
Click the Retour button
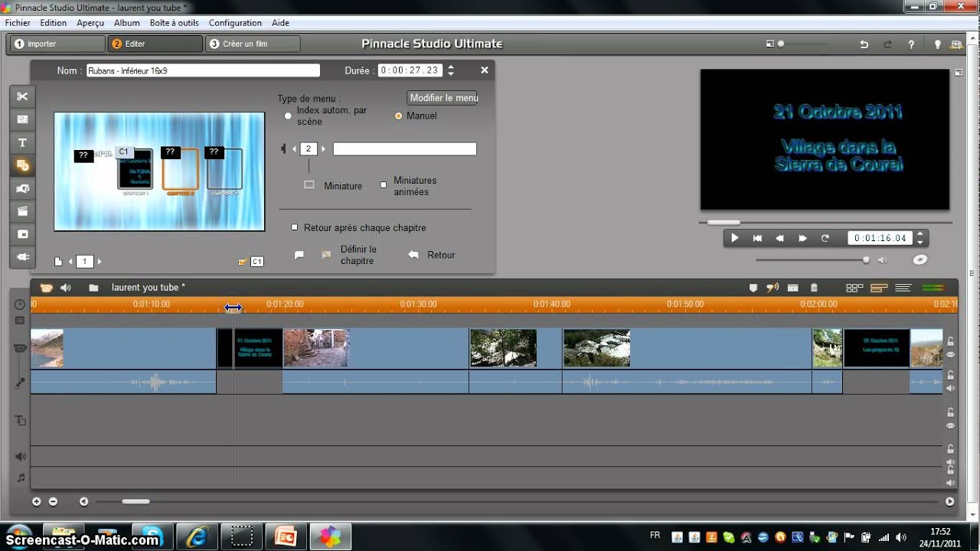coord(432,255)
